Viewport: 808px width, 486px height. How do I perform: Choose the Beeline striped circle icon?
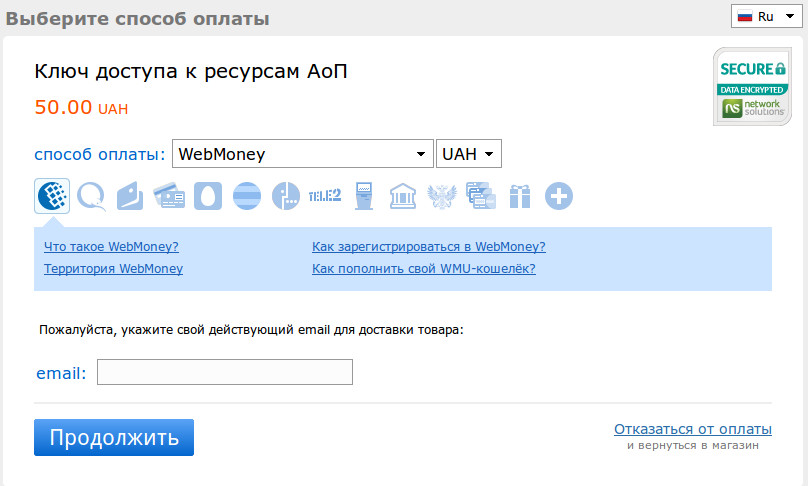[247, 195]
